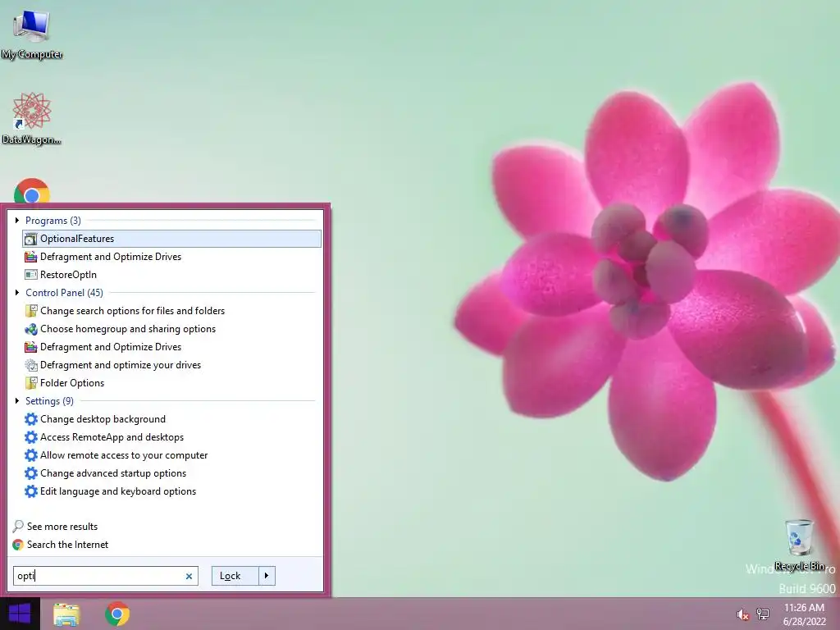This screenshot has height=630, width=840.
Task: Click the Folder Options icon
Action: [x=31, y=383]
